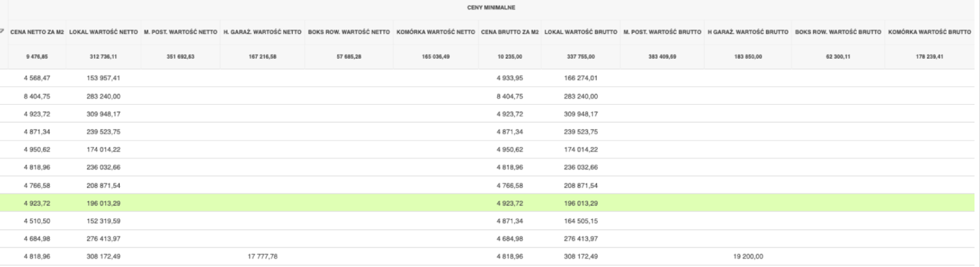The height and width of the screenshot is (267, 980).
Task: Click the M. POST. WARTOŚĆ BRUTTO header
Action: point(662,32)
